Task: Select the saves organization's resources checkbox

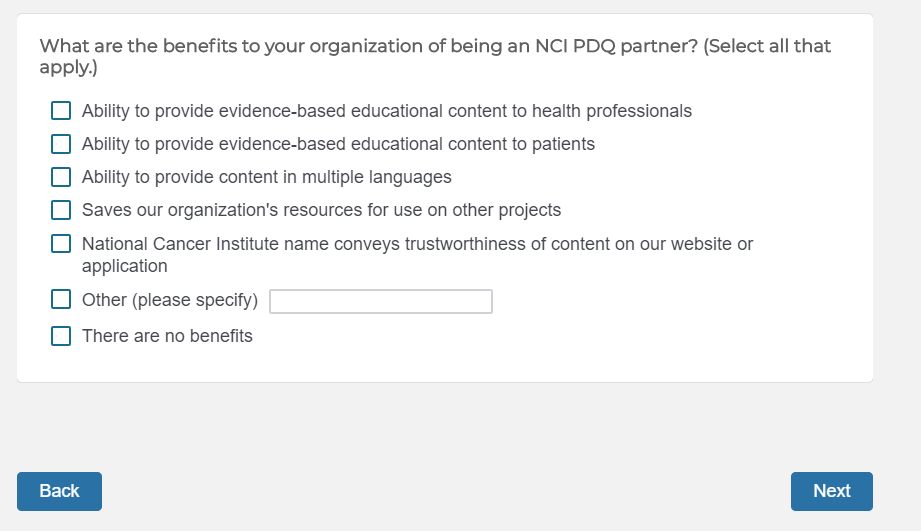Action: click(61, 210)
